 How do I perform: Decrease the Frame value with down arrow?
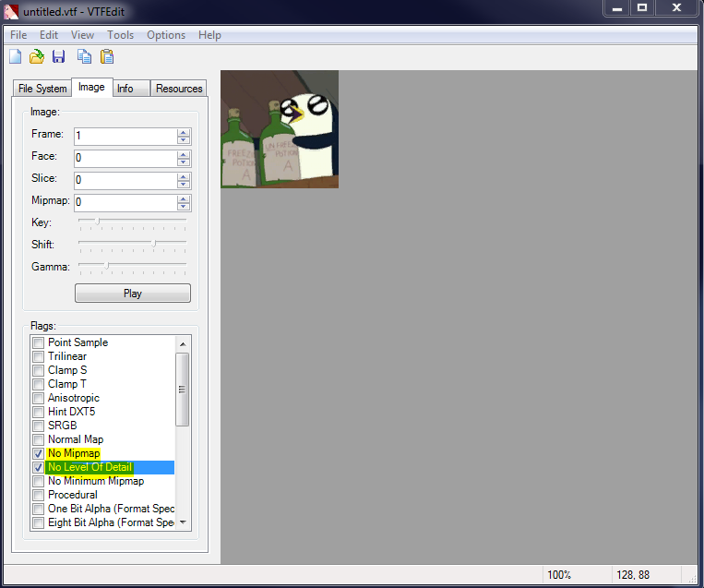click(x=184, y=139)
